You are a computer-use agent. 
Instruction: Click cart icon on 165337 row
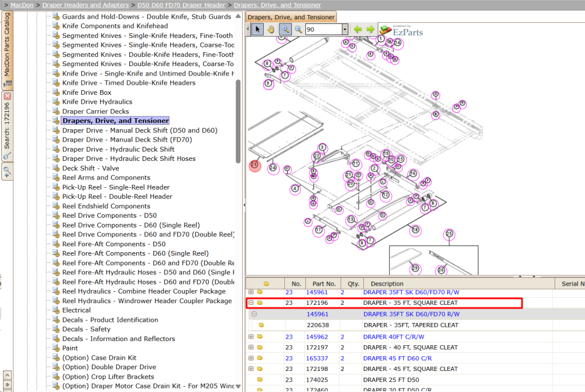click(x=260, y=358)
